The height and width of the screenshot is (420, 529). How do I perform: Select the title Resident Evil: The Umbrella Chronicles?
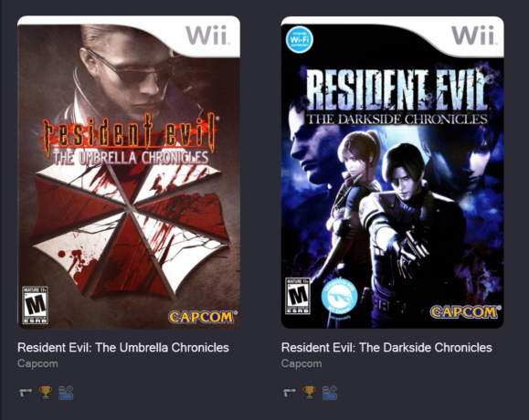click(x=123, y=348)
